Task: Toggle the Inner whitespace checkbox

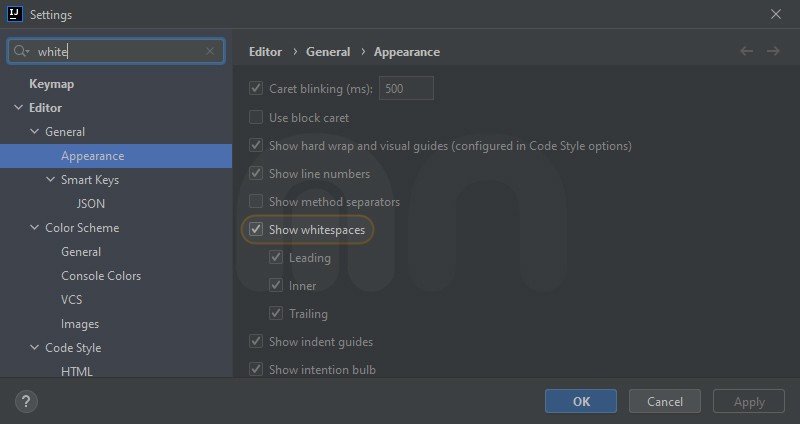Action: tap(276, 286)
